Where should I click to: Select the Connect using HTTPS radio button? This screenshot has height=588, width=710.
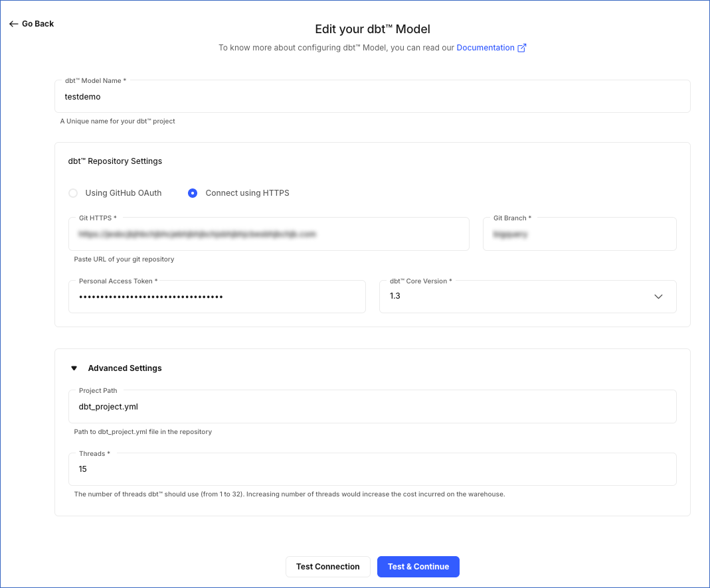tap(193, 193)
